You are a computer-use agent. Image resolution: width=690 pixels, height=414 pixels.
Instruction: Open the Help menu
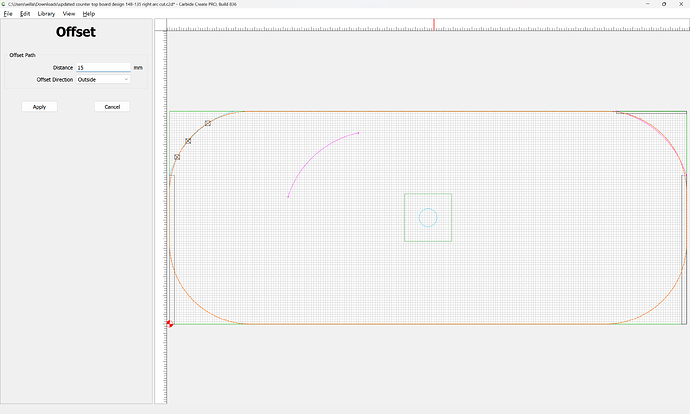[89, 14]
